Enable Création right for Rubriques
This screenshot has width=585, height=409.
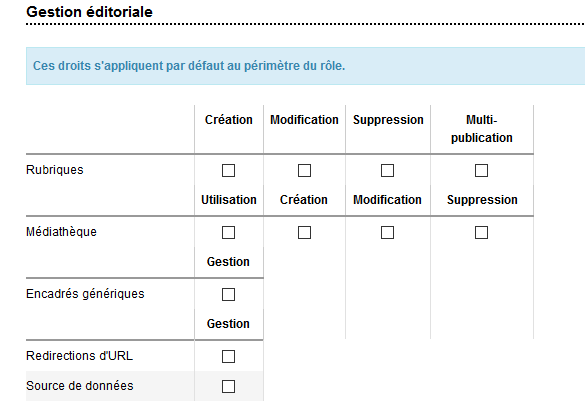(228, 171)
